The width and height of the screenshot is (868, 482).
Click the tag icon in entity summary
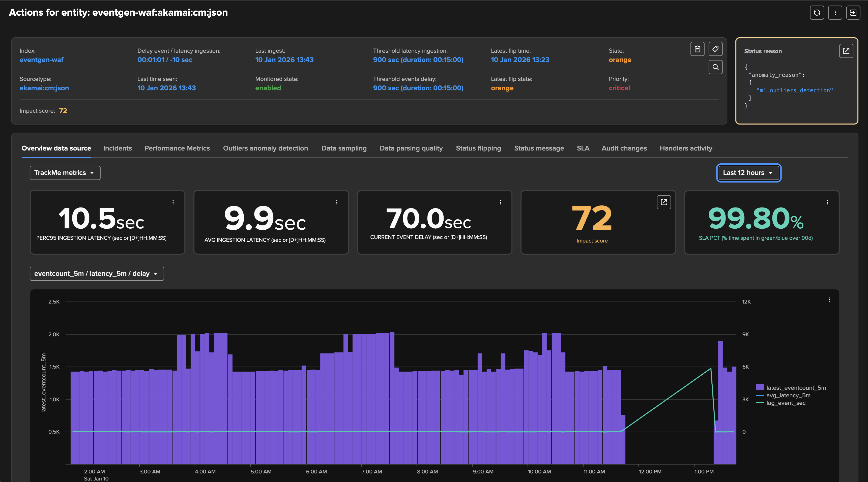715,49
